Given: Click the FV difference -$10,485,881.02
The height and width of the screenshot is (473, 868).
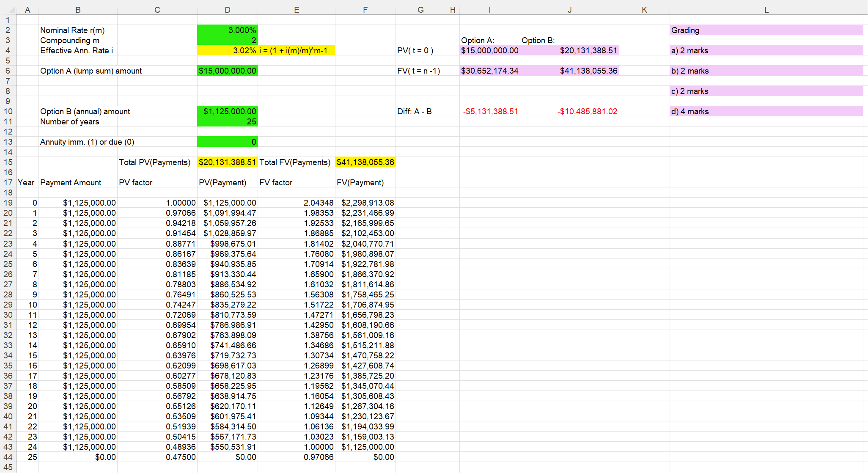Looking at the screenshot, I should (x=569, y=111).
